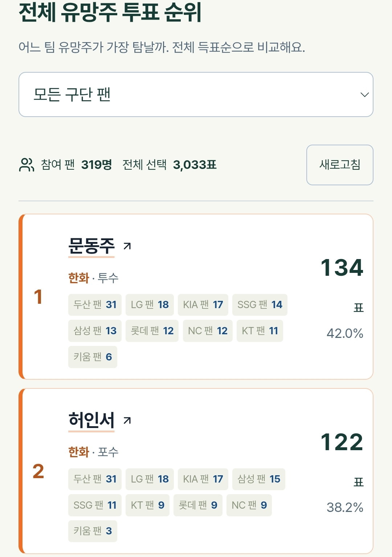Click the 키움 팬 3 chip

coord(93,531)
